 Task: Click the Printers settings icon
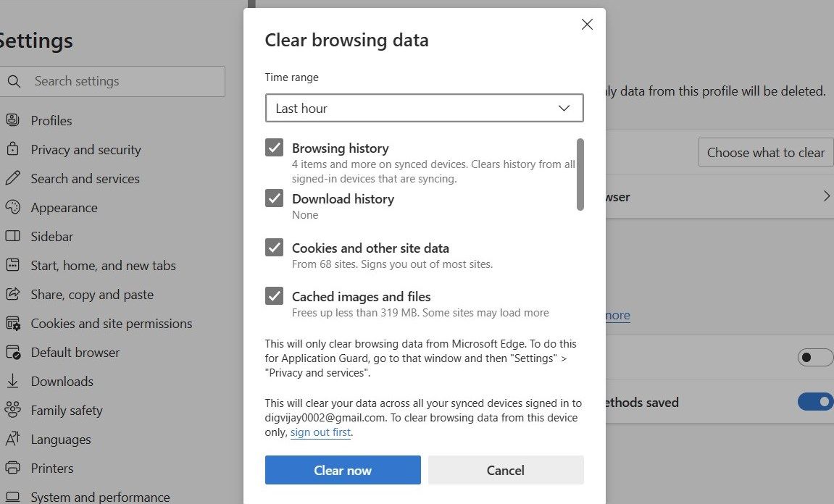click(x=12, y=468)
